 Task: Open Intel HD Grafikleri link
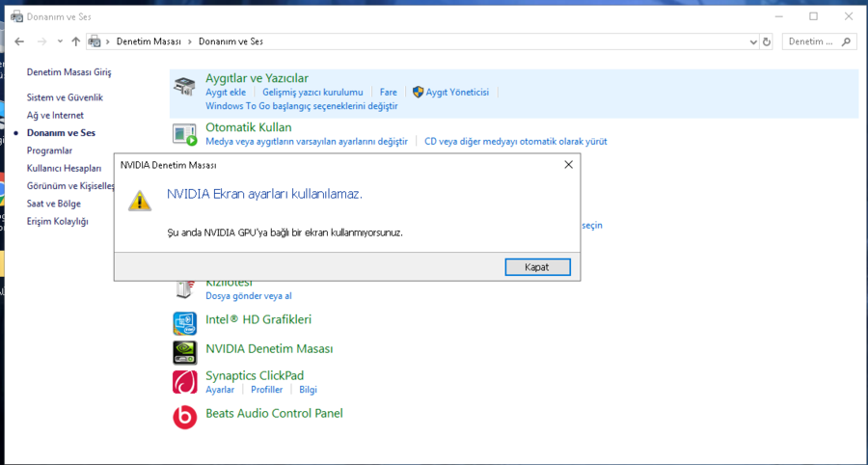point(258,319)
